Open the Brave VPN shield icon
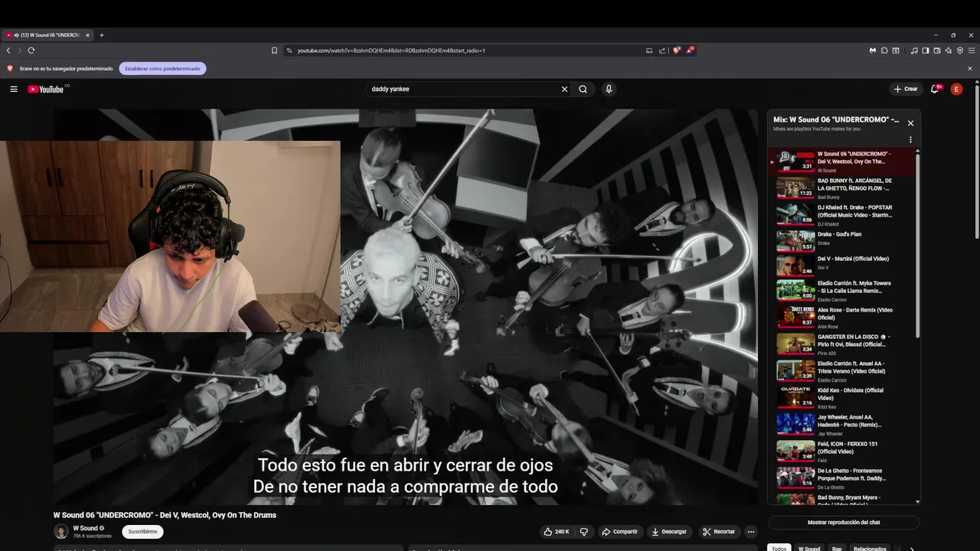Image resolution: width=980 pixels, height=551 pixels. [x=960, y=51]
